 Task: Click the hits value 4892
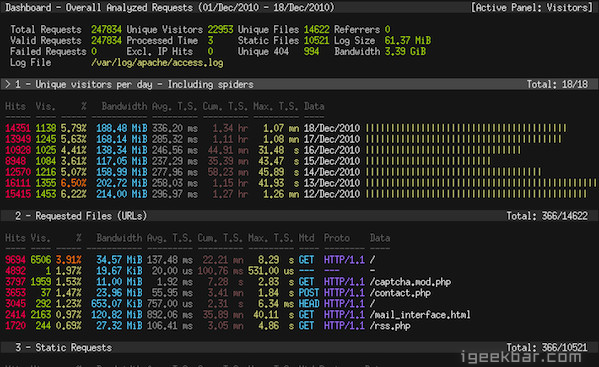(15, 271)
